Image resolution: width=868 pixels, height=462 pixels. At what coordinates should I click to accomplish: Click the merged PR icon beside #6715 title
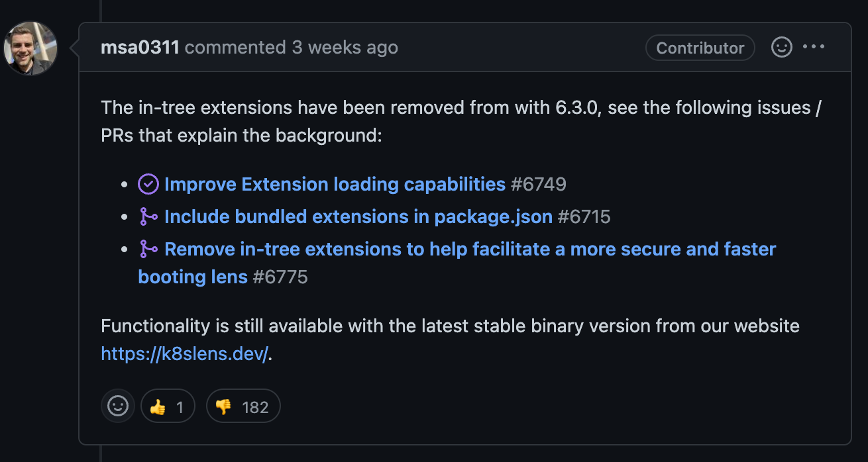(148, 216)
